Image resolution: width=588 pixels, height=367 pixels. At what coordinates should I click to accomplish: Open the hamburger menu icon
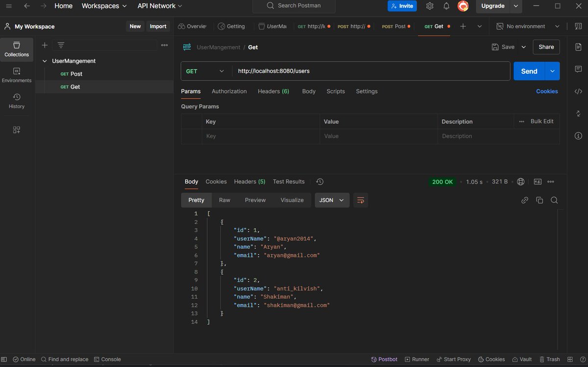[9, 6]
